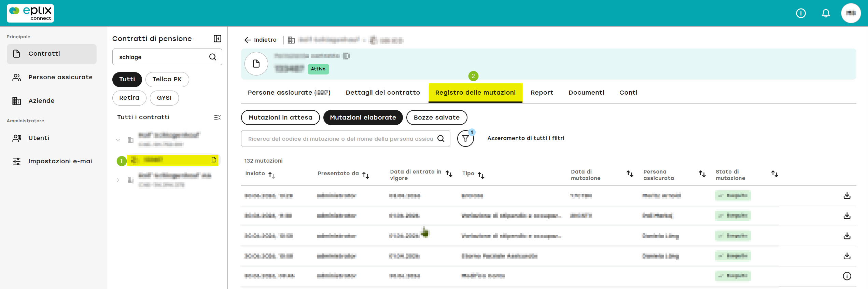Sort by Persona assicurata column

(x=702, y=174)
